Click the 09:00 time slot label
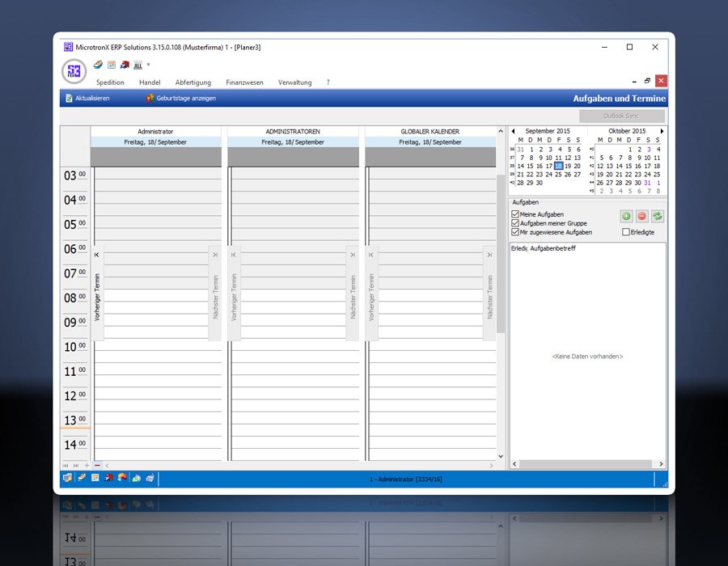Viewport: 728px width, 566px height. pyautogui.click(x=74, y=322)
